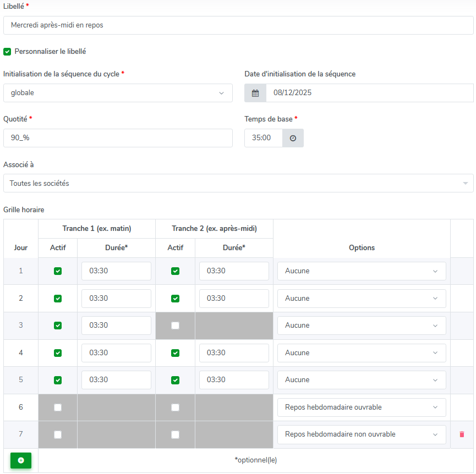
Task: Open Options dropdown for day 1
Action: tap(362, 271)
